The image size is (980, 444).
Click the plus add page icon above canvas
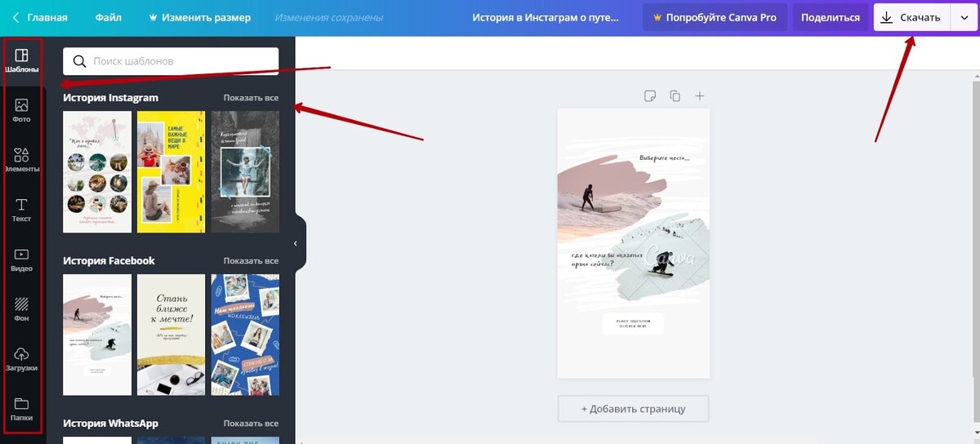click(x=700, y=96)
